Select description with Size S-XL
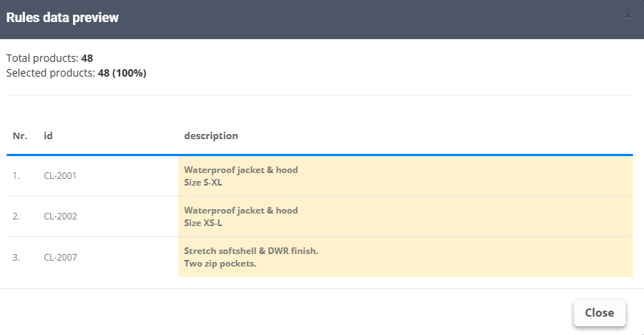This screenshot has height=335, width=644. (x=241, y=176)
